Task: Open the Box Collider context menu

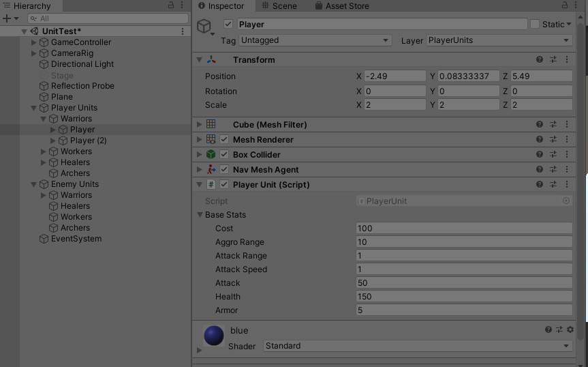Action: pyautogui.click(x=567, y=155)
